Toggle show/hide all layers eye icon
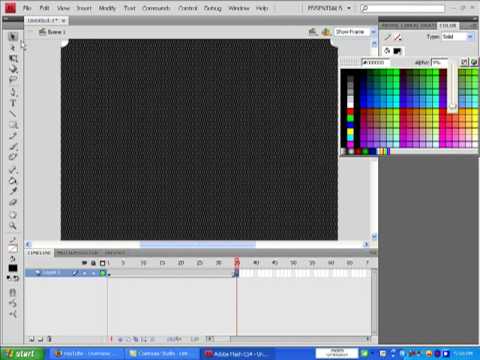The image size is (480, 360). point(84,263)
